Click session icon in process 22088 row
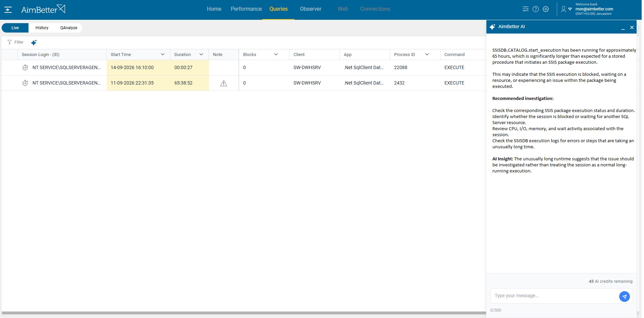Viewport: 644px width, 318px height. click(x=25, y=68)
